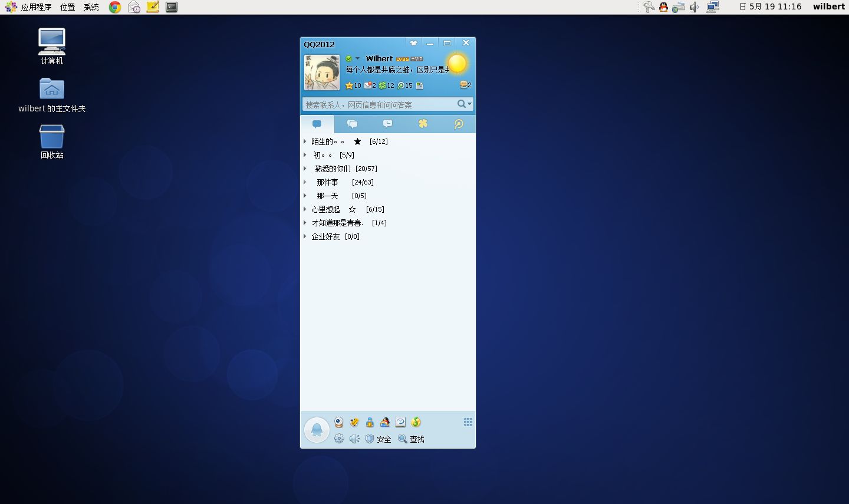Open the sunny weather icon
The height and width of the screenshot is (504, 849).
[x=457, y=63]
